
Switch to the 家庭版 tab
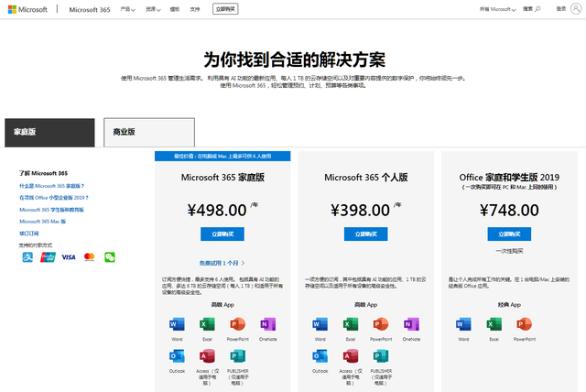click(x=49, y=132)
